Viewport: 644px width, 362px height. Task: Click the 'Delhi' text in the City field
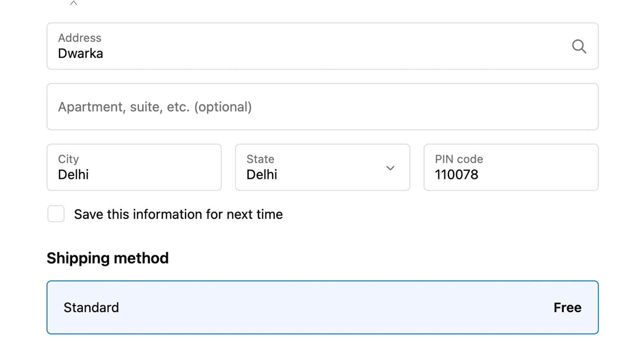[x=73, y=175]
